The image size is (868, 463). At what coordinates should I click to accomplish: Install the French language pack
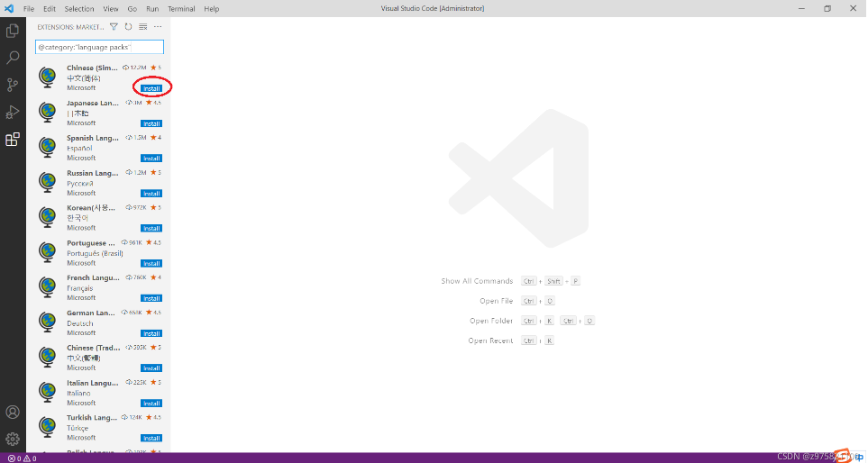point(151,298)
